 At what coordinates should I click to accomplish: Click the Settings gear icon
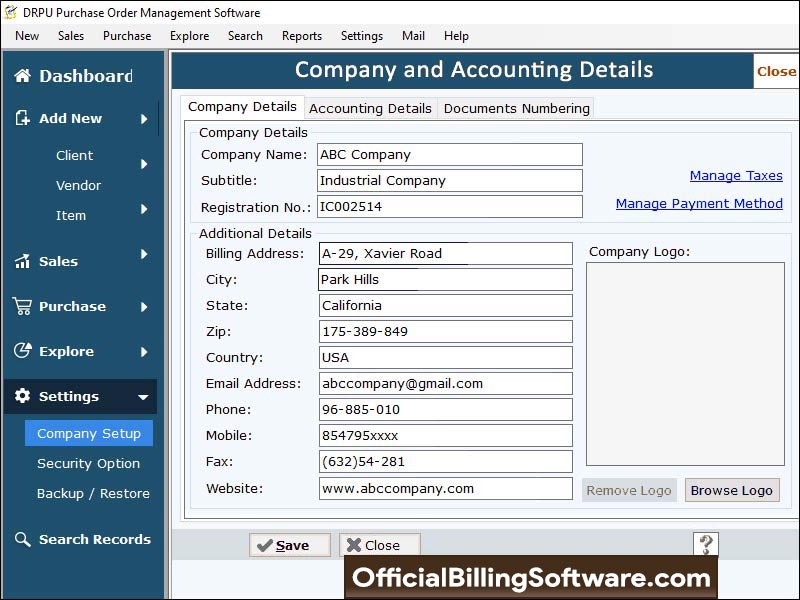click(x=22, y=396)
